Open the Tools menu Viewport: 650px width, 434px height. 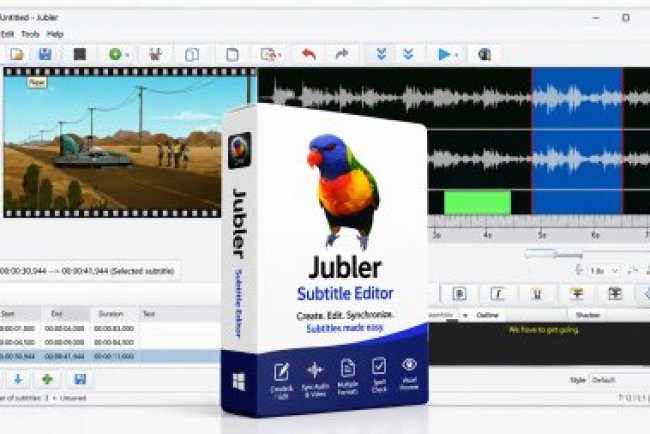click(30, 34)
